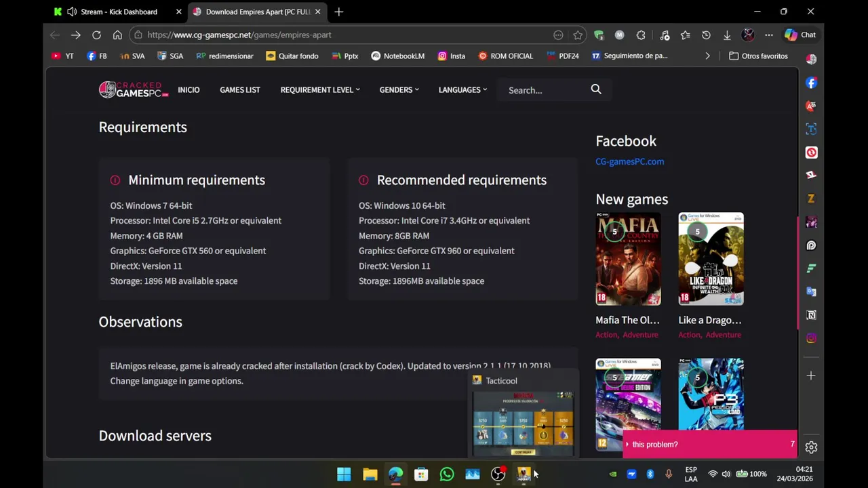Open the NotebookLM bookmark

pos(397,56)
